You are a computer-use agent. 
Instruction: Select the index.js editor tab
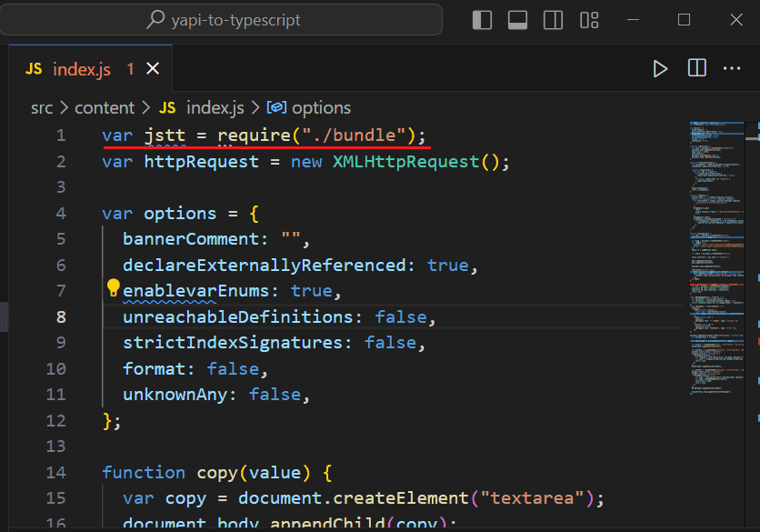point(82,69)
